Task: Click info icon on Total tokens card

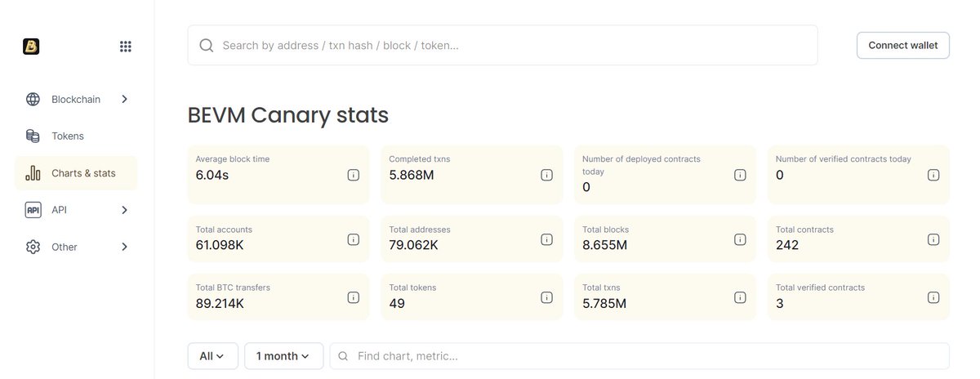Action: pos(546,297)
